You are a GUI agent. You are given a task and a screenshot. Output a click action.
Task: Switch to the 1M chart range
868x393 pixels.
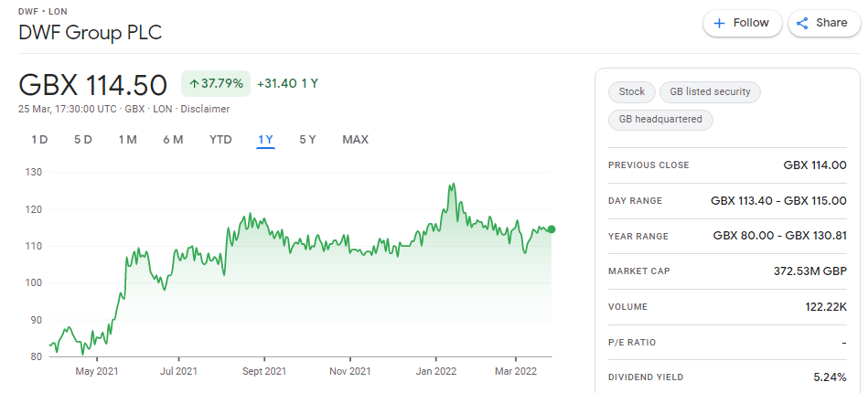127,140
